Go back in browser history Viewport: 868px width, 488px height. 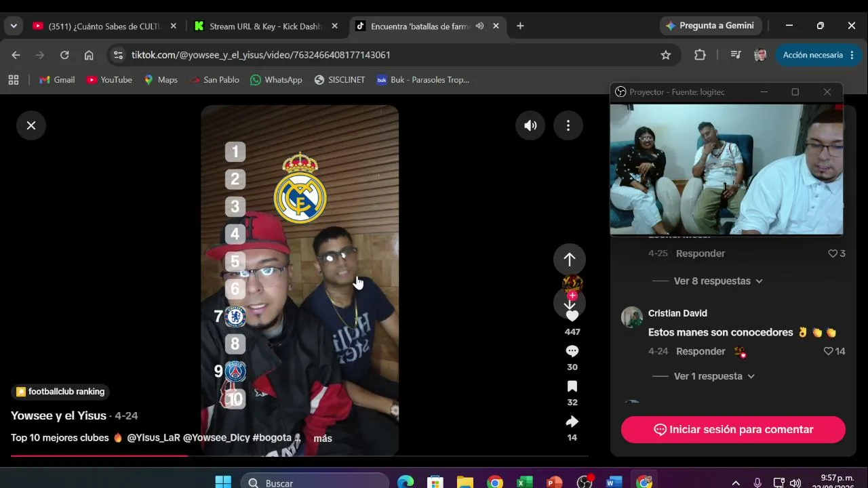tap(16, 55)
